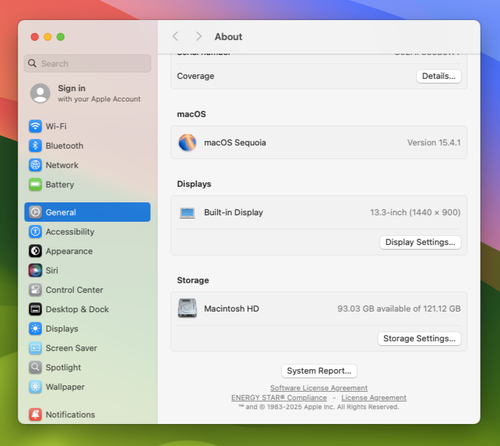The height and width of the screenshot is (446, 500).
Task: Click the Wi-Fi sidebar icon
Action: pos(35,126)
